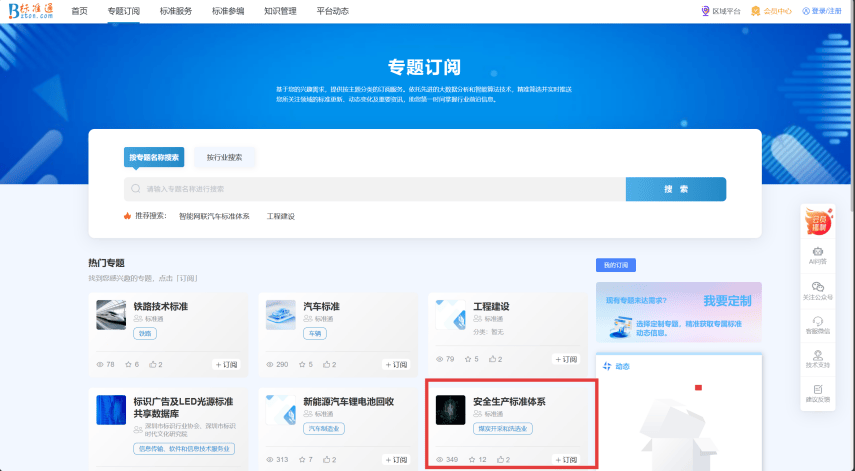Open the AI问答 robot icon in sidebar
This screenshot has height=471, width=855.
coord(817,250)
